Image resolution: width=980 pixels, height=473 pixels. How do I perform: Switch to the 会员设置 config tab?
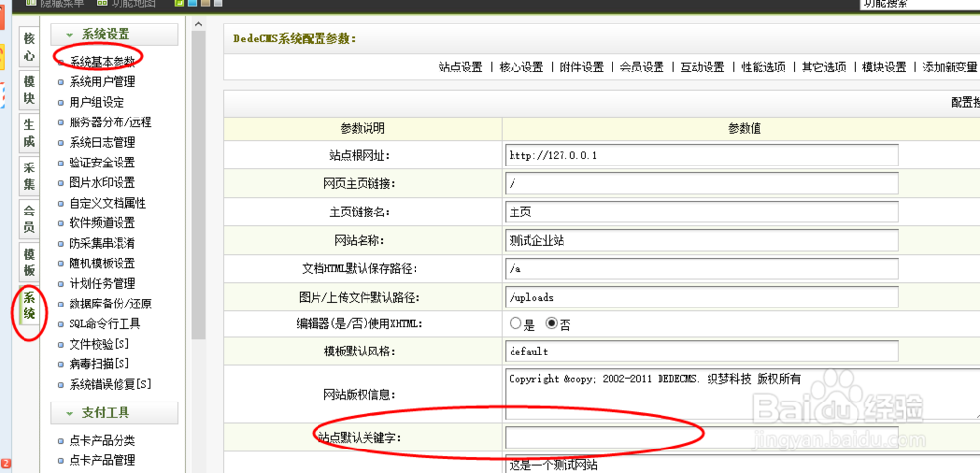642,68
